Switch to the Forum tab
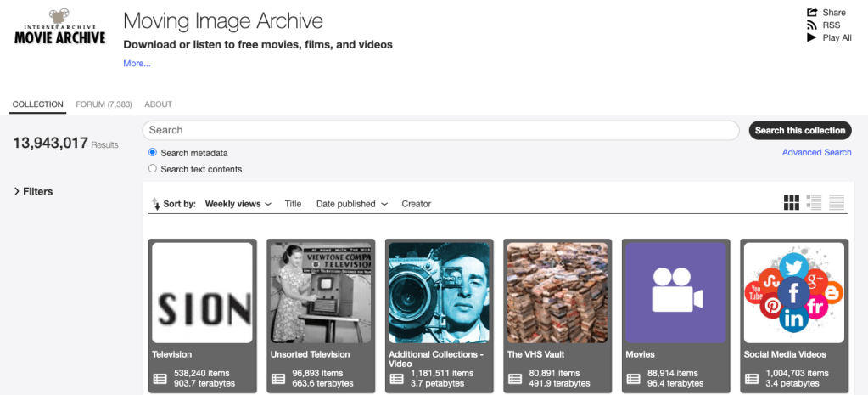This screenshot has height=395, width=868. click(104, 104)
